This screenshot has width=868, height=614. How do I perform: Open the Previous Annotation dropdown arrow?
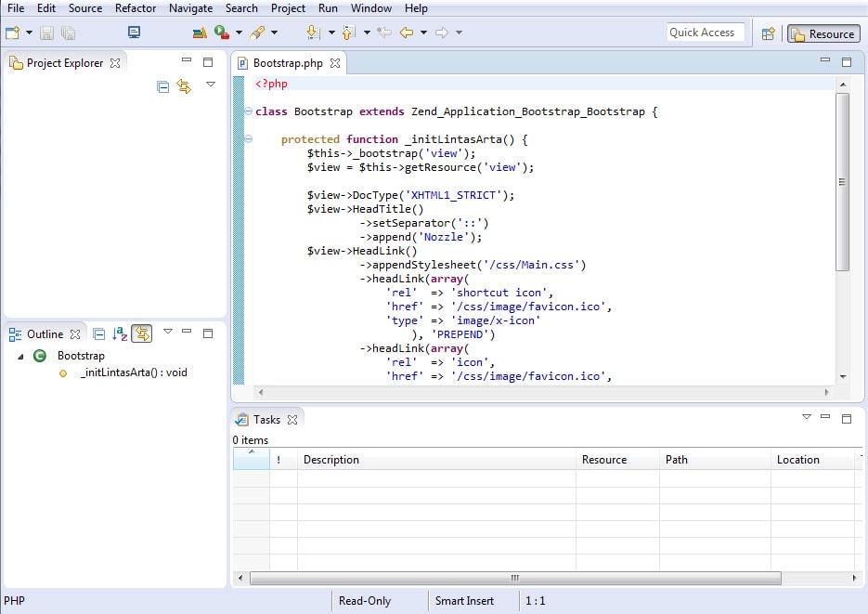click(x=367, y=33)
